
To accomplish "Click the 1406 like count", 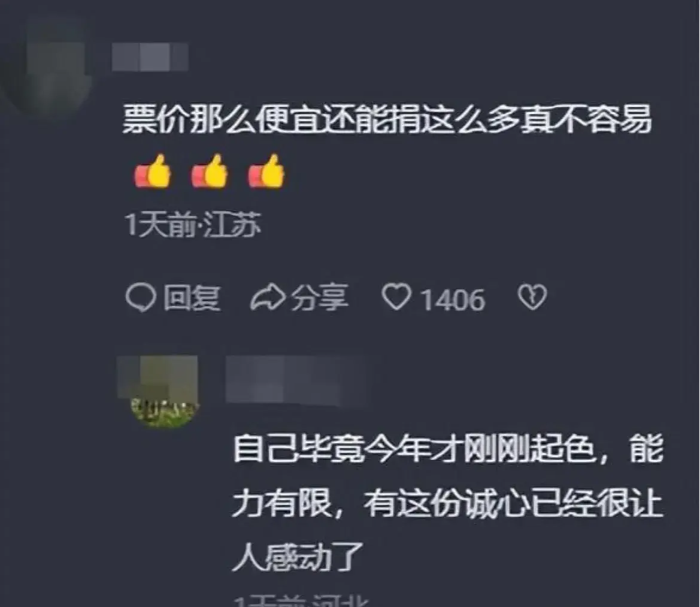I will coord(453,300).
